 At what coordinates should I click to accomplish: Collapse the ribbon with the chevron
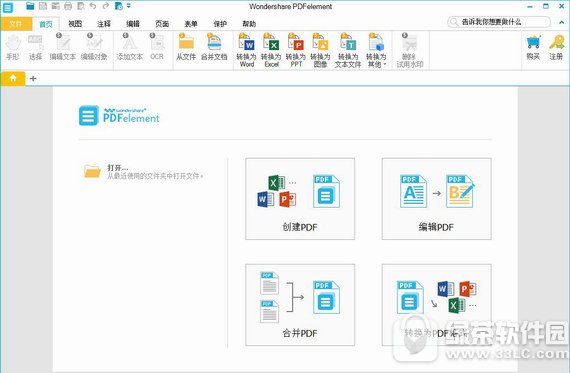click(562, 23)
